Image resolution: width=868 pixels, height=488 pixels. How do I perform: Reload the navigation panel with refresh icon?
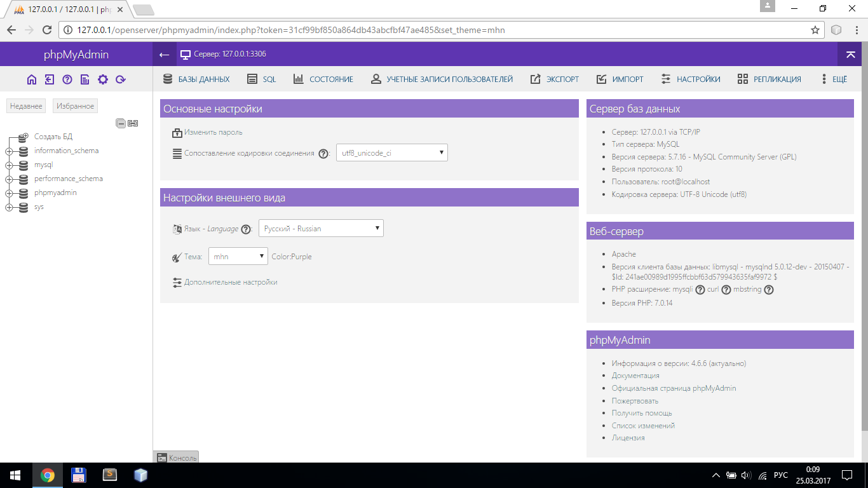[121, 79]
